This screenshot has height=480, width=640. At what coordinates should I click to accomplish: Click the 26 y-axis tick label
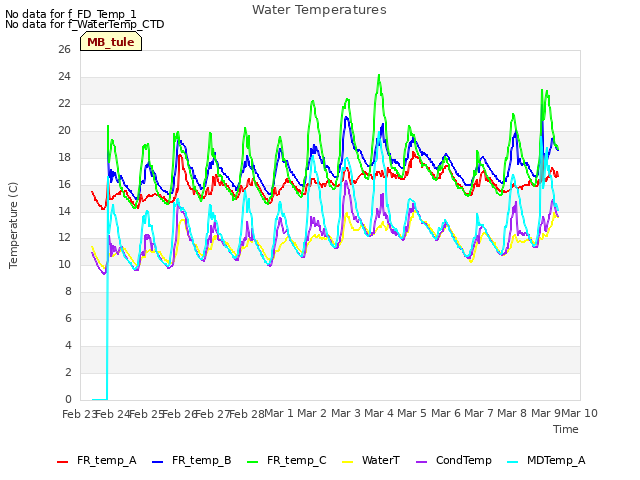coord(64,49)
